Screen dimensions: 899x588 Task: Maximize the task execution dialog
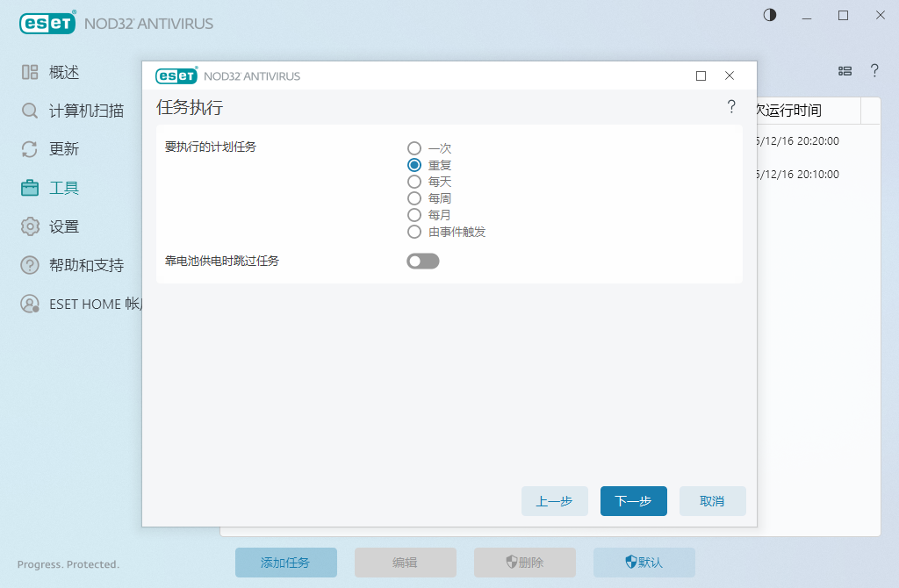pos(701,76)
